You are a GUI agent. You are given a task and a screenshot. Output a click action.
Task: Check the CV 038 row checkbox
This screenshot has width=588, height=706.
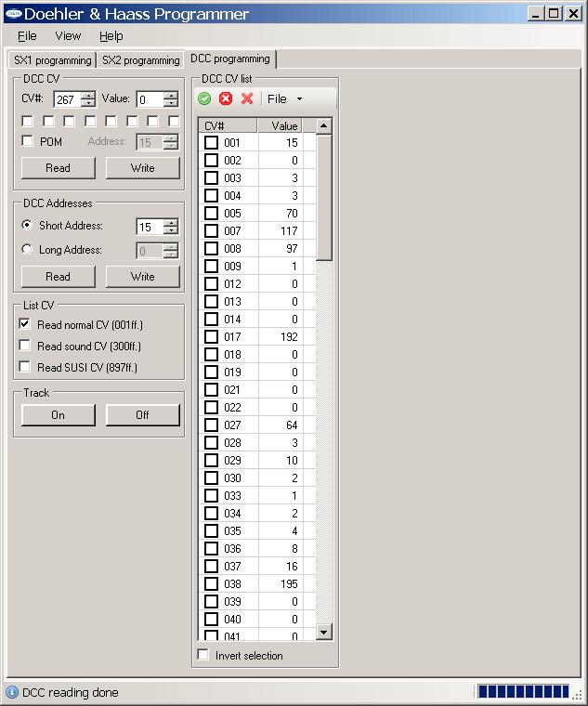(211, 583)
